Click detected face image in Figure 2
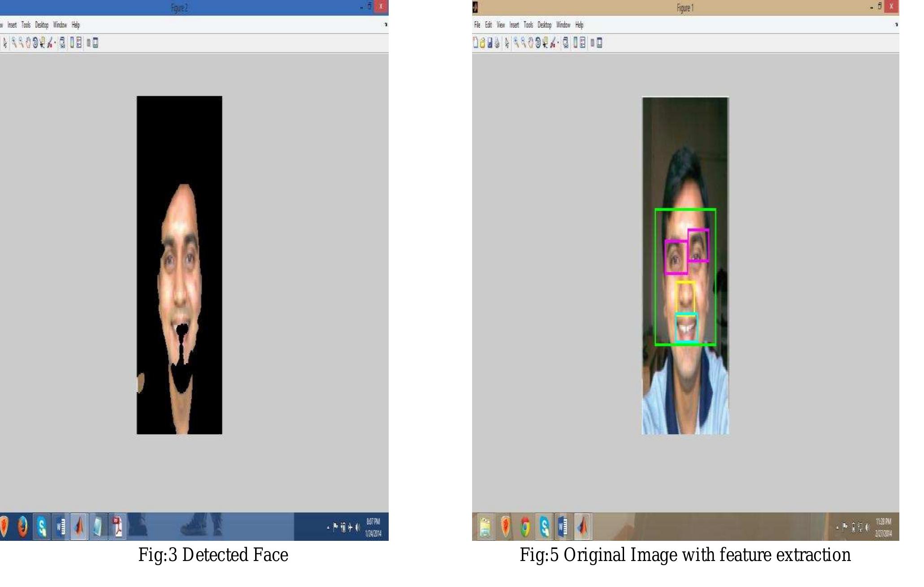 coord(179,265)
